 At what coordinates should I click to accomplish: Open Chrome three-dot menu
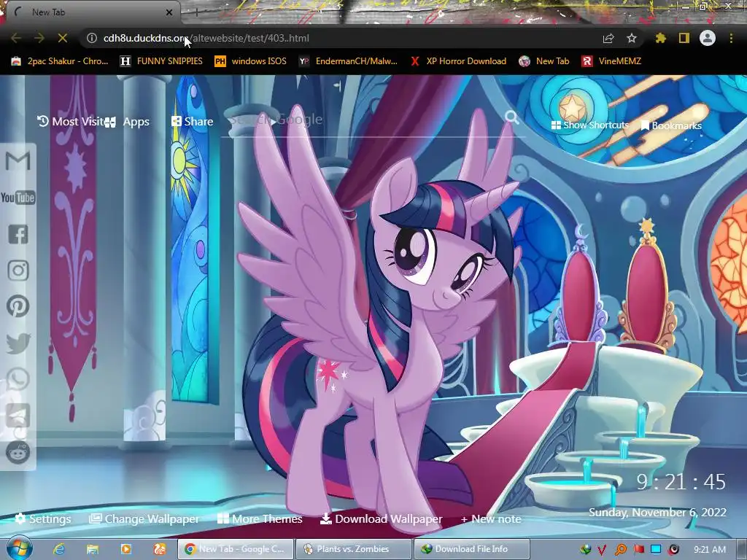point(731,38)
